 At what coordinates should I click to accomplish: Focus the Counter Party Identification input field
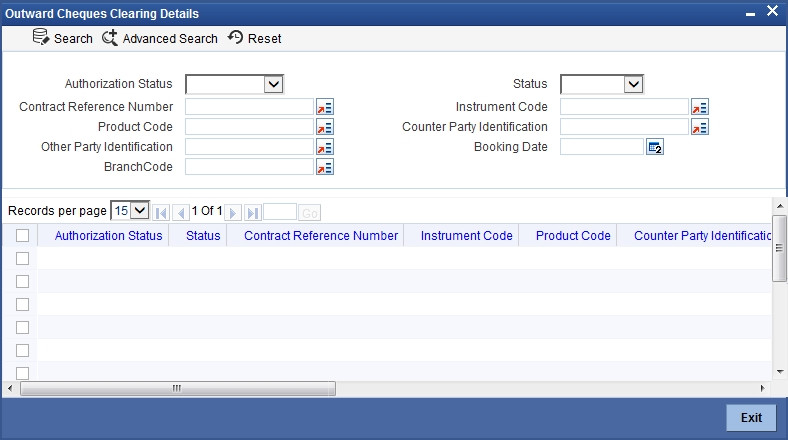point(624,127)
